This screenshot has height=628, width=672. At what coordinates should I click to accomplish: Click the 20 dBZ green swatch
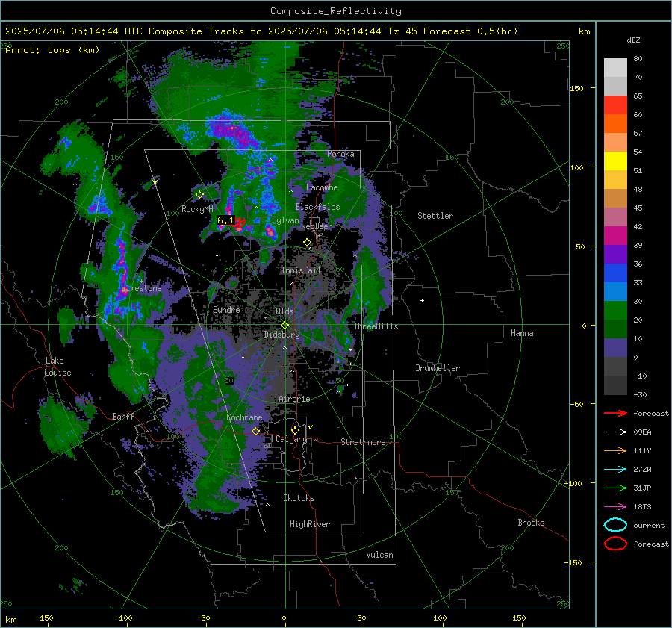[x=615, y=310]
